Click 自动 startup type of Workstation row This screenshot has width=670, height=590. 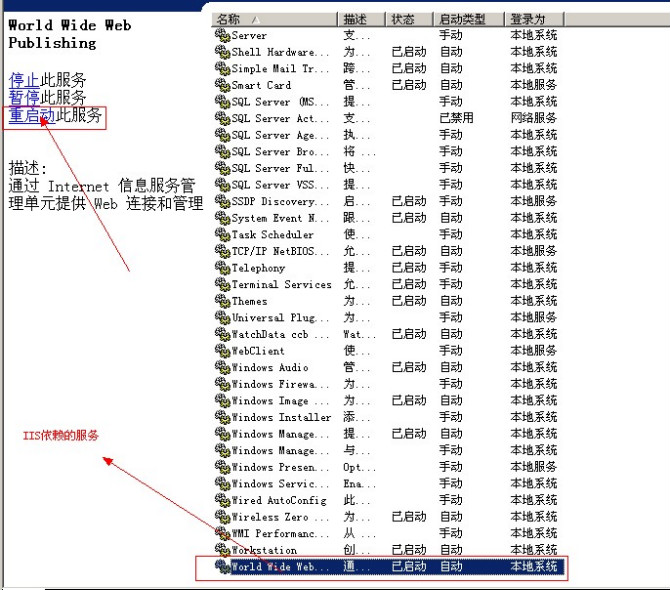[451, 550]
